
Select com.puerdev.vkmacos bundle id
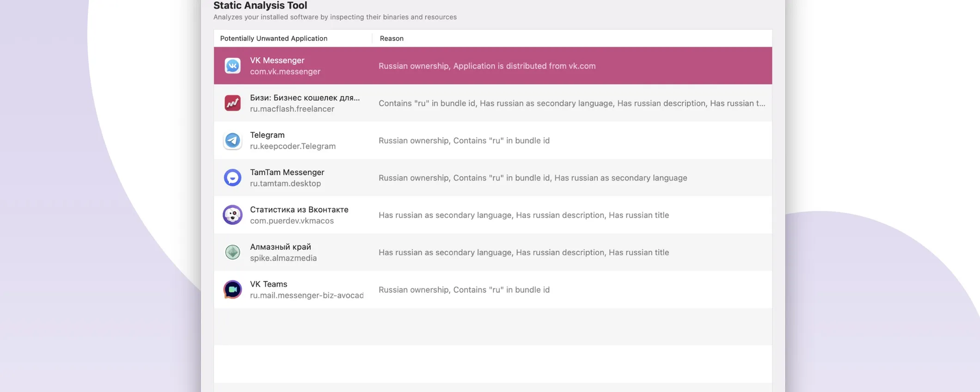pyautogui.click(x=292, y=221)
